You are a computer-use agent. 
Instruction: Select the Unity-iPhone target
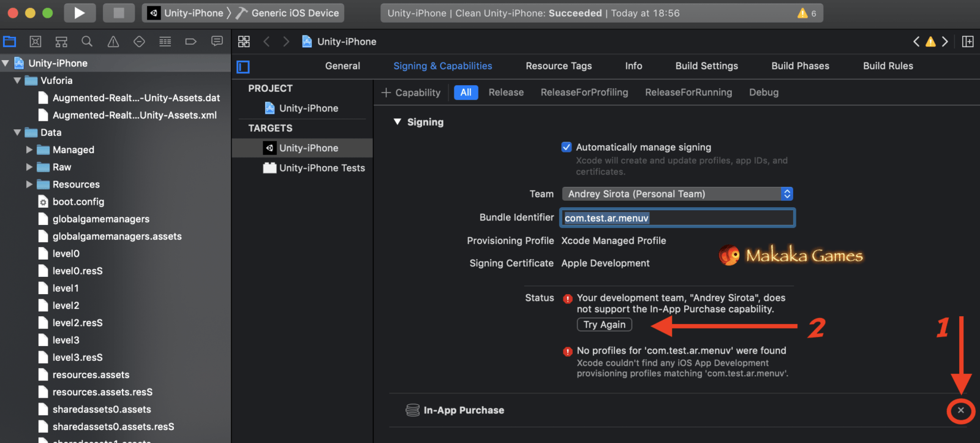click(302, 148)
